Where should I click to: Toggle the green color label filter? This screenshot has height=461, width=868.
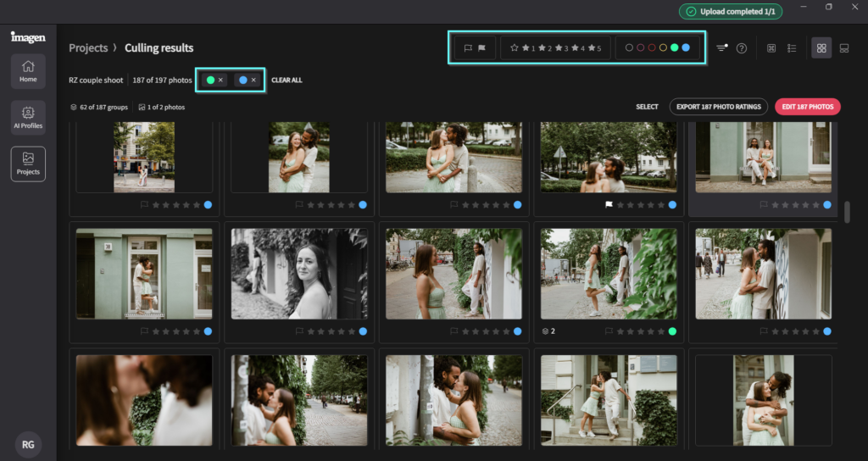click(x=674, y=48)
